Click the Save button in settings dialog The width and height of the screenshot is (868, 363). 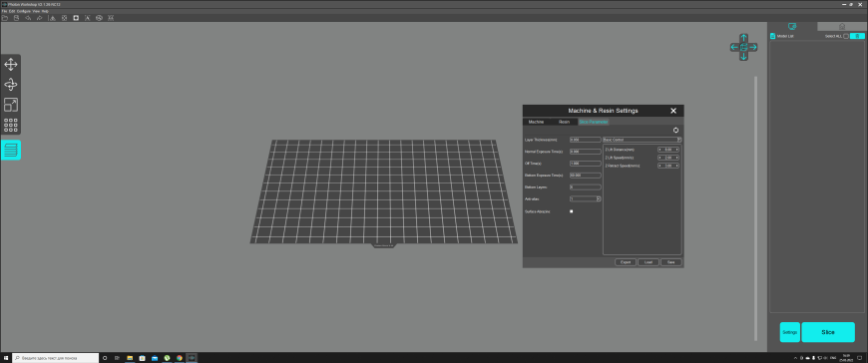point(670,262)
